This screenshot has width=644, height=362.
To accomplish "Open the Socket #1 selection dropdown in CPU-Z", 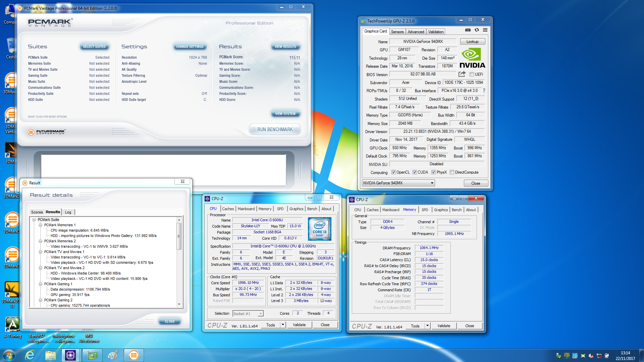I will click(x=248, y=314).
